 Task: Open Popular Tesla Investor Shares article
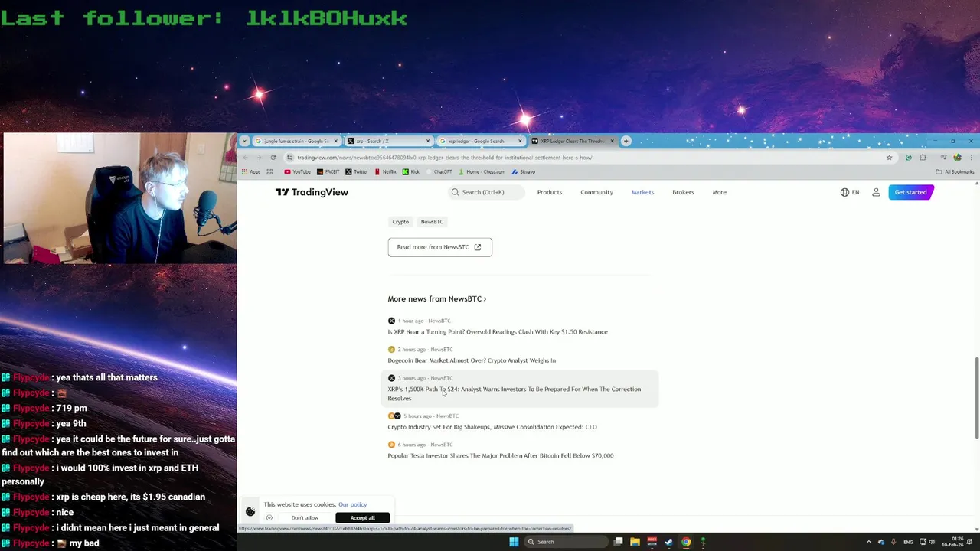pyautogui.click(x=501, y=455)
